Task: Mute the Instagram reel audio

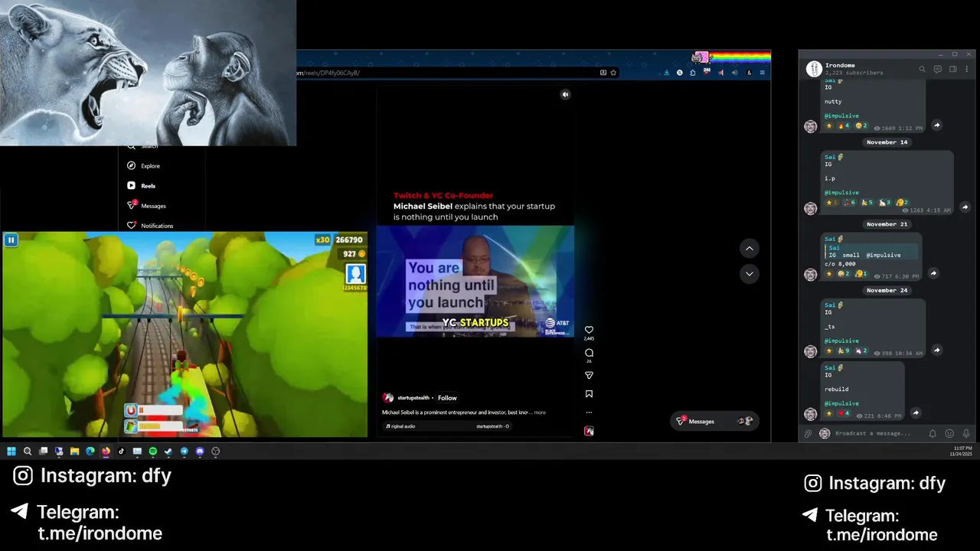Action: click(x=565, y=95)
